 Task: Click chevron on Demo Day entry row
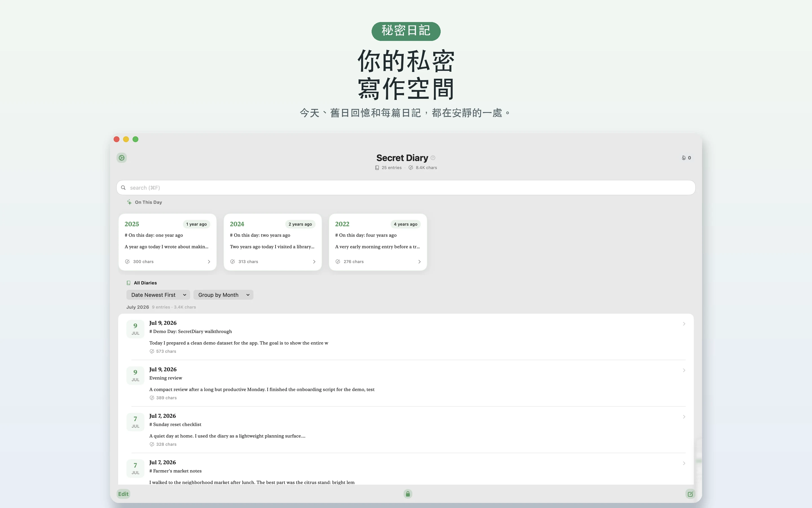coord(684,324)
